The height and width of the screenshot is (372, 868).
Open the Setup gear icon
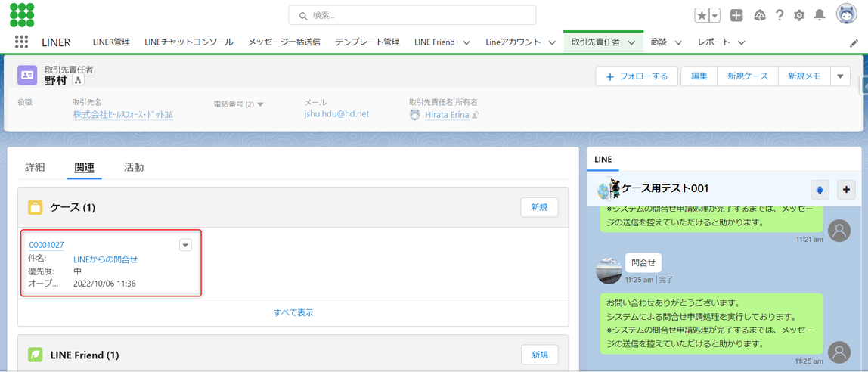(x=798, y=15)
